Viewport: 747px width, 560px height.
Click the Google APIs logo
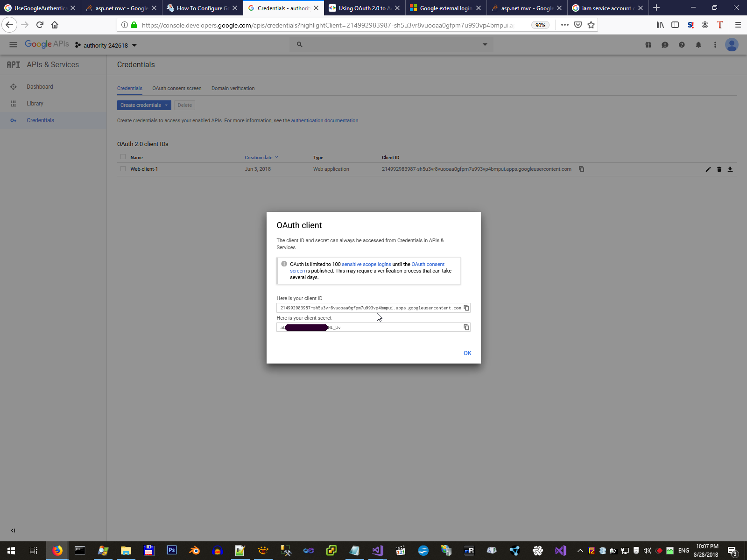(x=47, y=44)
